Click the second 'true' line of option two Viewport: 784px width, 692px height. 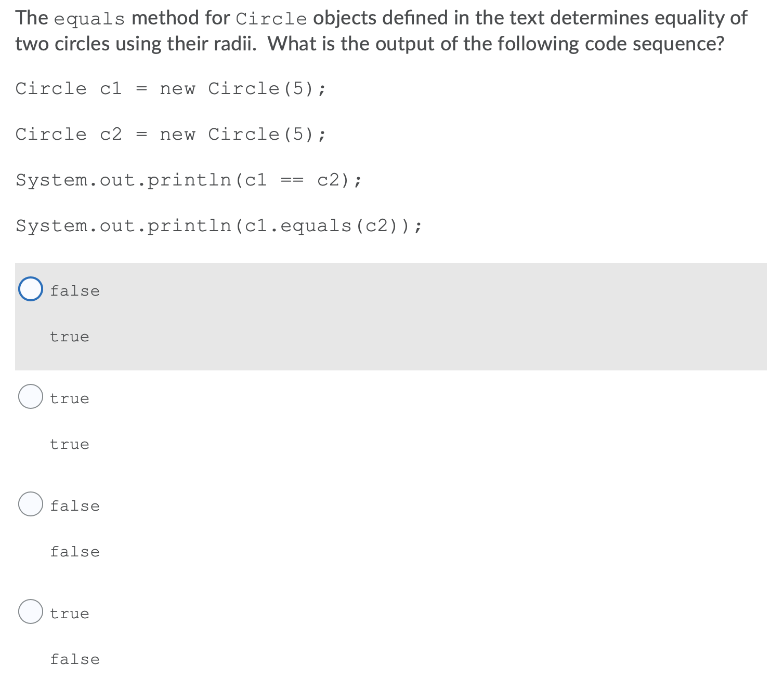tap(70, 444)
